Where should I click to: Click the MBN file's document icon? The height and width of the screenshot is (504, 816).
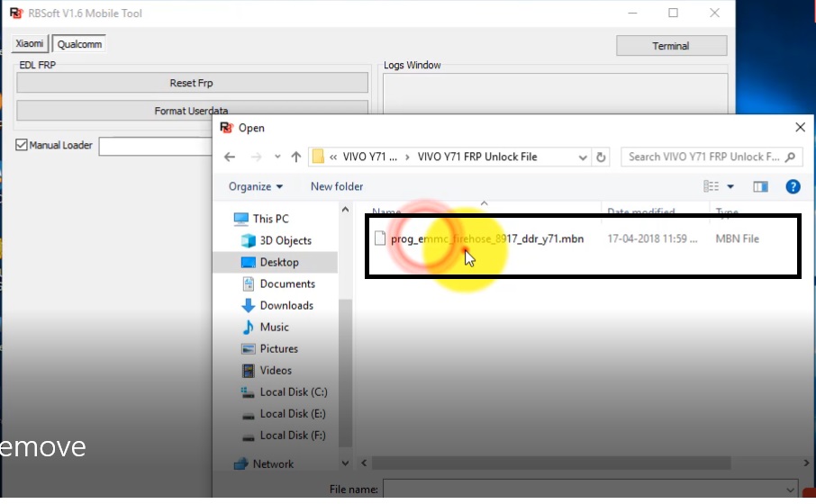(380, 238)
